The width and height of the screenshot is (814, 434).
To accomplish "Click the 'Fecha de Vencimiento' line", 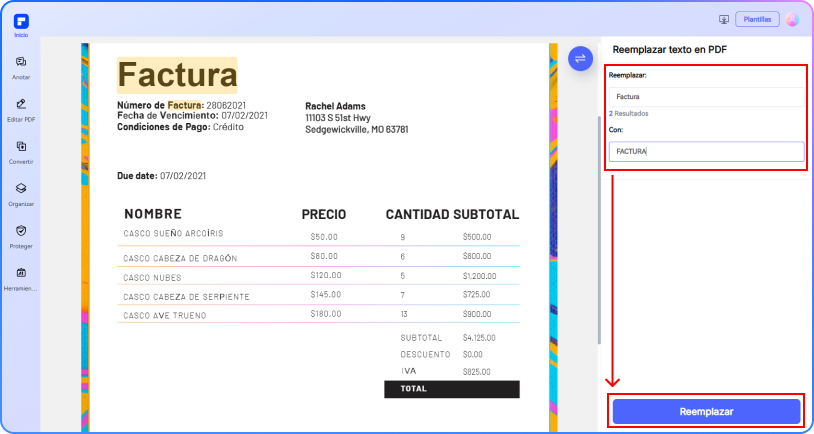I will pyautogui.click(x=192, y=116).
